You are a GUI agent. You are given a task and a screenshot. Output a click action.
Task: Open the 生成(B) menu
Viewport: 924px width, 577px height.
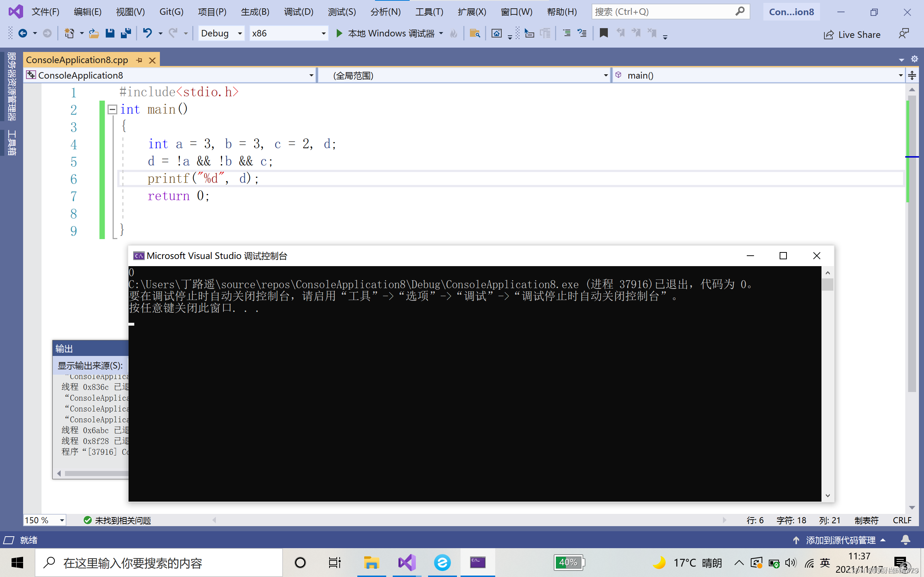point(255,12)
